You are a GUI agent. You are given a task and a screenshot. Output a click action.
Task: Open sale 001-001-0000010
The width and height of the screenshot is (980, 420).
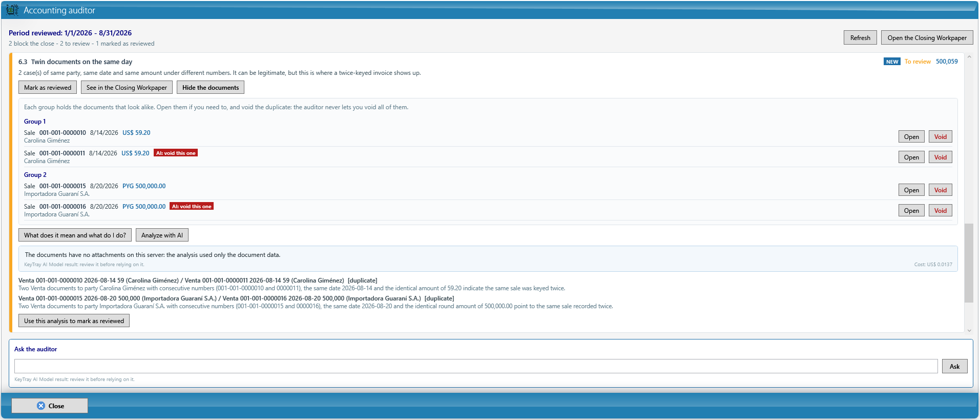click(x=911, y=136)
